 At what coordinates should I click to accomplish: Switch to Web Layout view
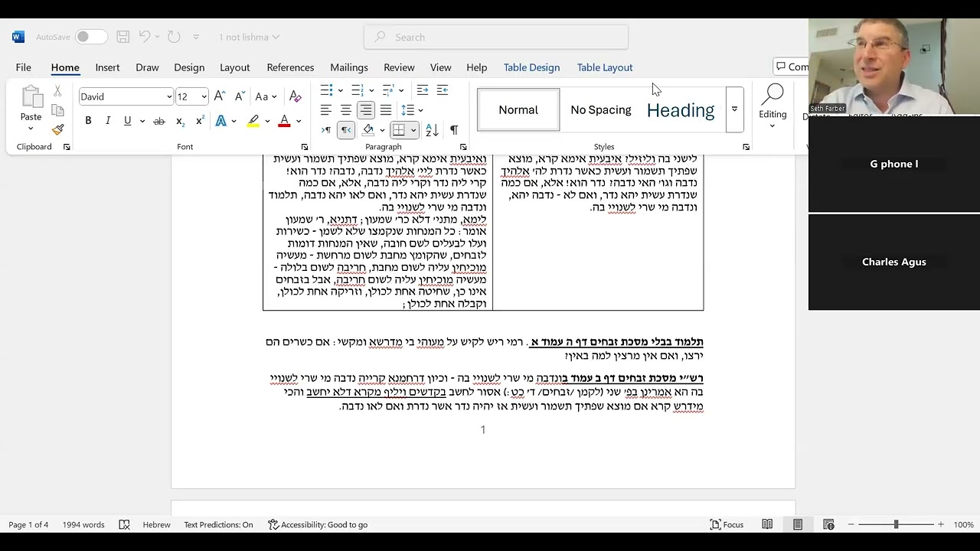828,524
